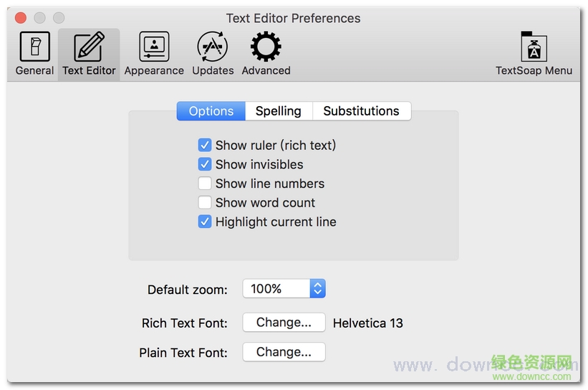Click Change for Plain Text Font
Screen dimensions: 588x390
284,352
